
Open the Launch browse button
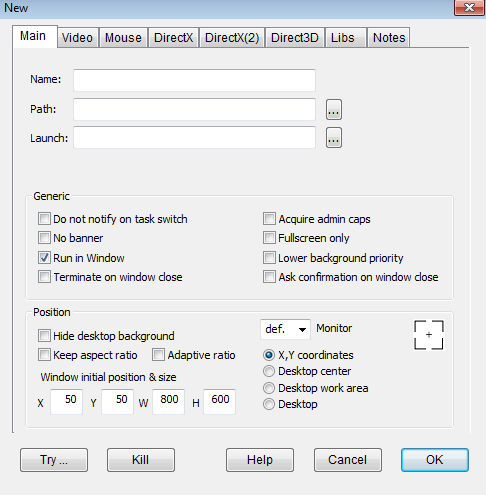[x=334, y=138]
